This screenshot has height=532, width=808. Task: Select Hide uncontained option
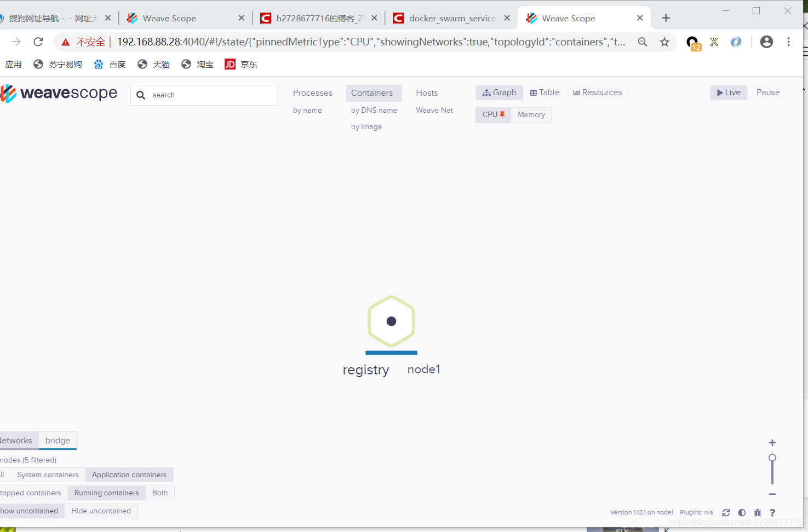(101, 511)
